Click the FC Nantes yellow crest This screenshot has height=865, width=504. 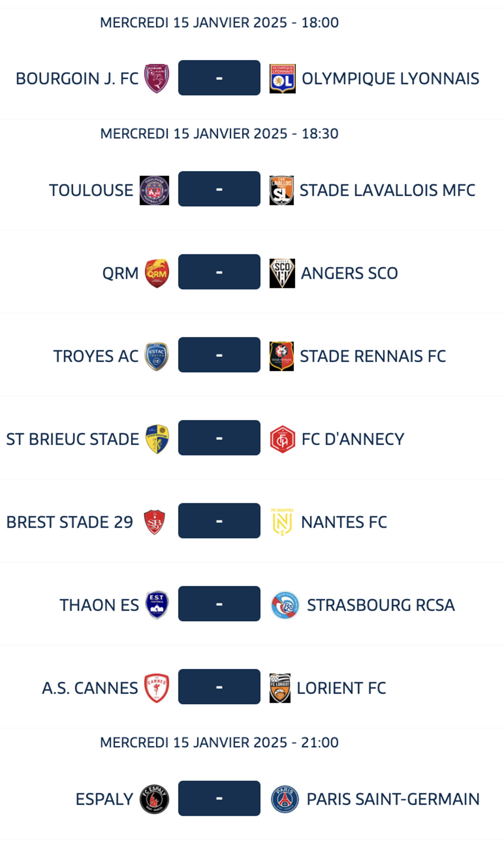point(282,522)
